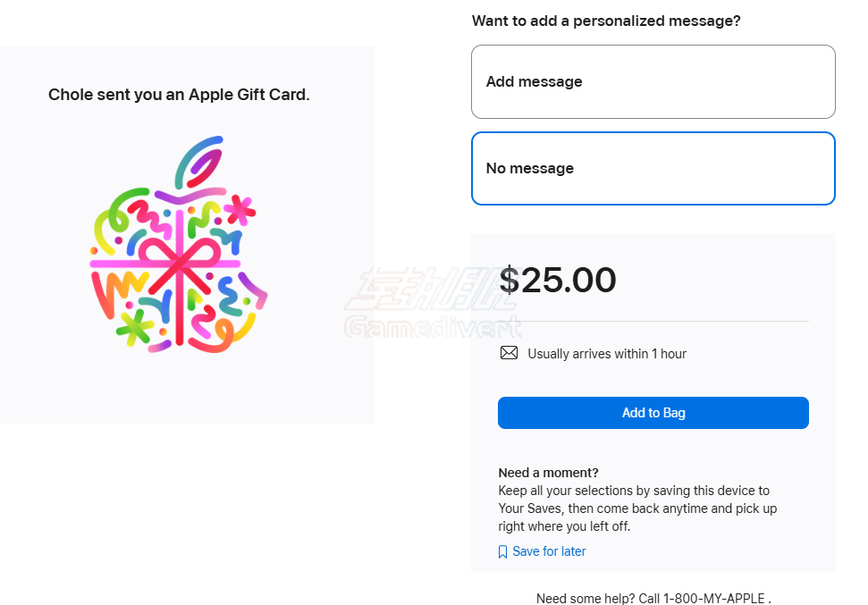
Task: Click the green asterisk on Apple logo
Action: coord(134,328)
